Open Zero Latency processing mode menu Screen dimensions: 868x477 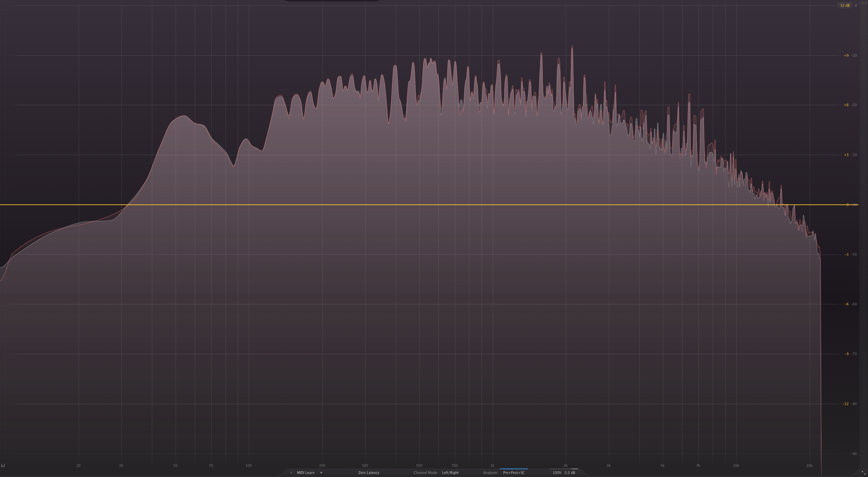click(369, 473)
